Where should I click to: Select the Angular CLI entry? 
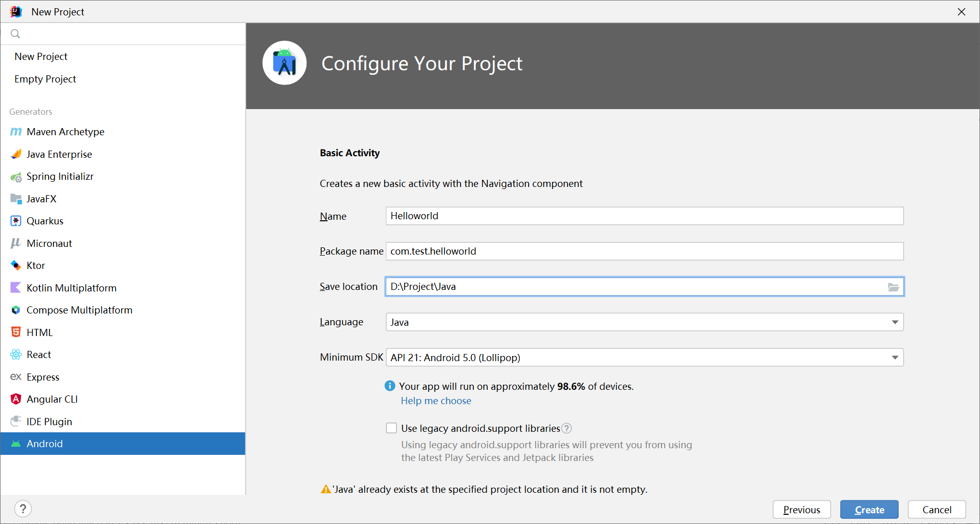(x=123, y=399)
